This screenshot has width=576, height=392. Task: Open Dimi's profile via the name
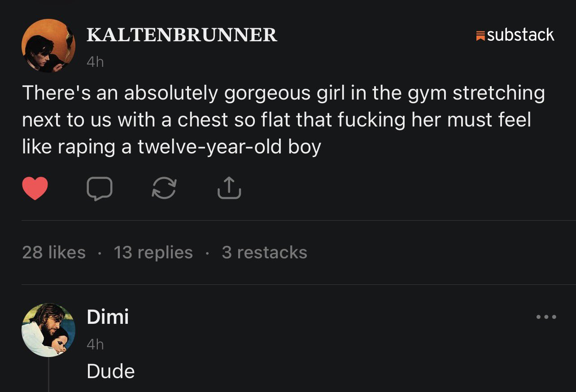click(108, 317)
